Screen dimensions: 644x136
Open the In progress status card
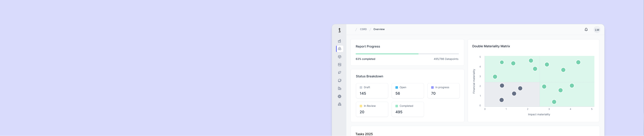click(444, 91)
